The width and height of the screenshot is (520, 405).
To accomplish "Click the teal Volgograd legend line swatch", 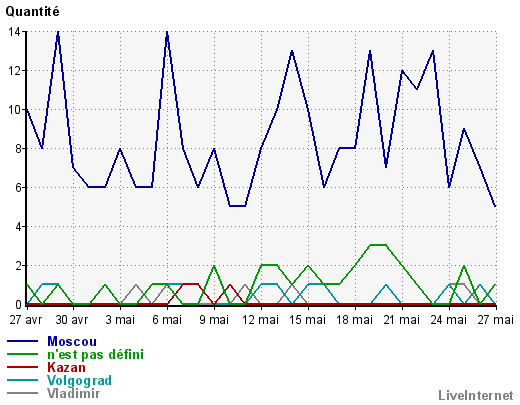I will click(x=22, y=380).
